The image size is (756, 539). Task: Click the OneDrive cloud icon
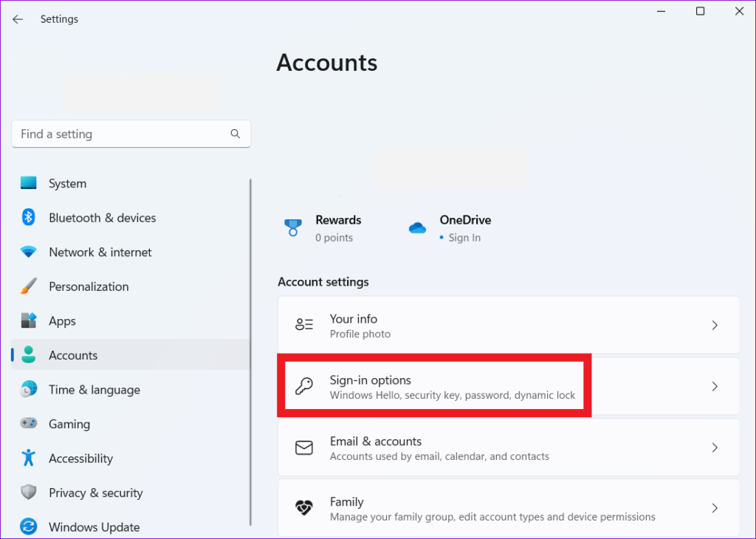[418, 227]
